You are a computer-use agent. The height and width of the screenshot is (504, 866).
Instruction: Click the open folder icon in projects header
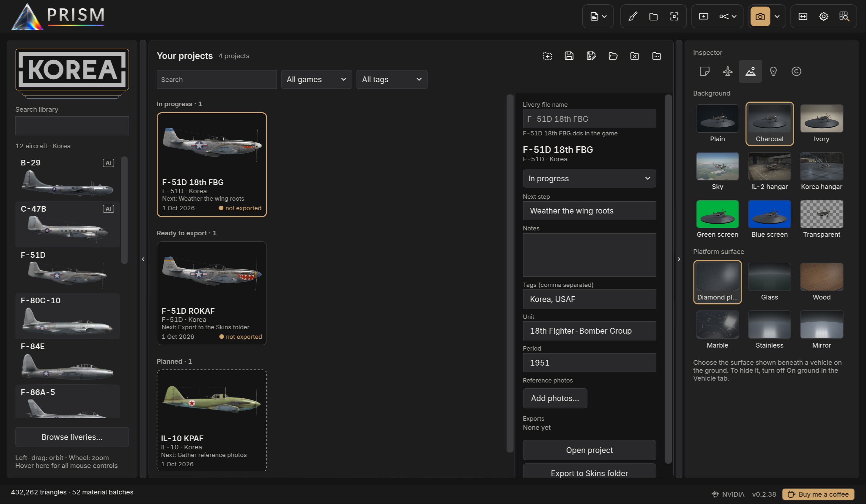[613, 56]
